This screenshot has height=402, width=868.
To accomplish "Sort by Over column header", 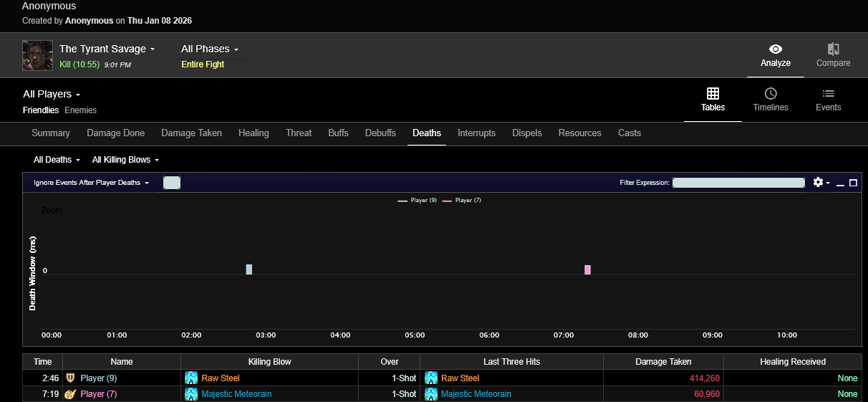I will click(390, 362).
